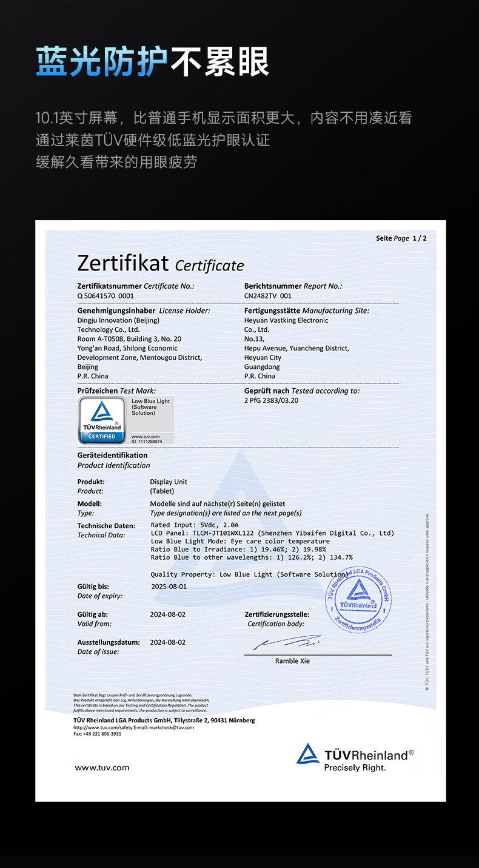Click the 'Rated Input: 5Vdc, 2.0A' line
Screen dimensions: 479x868
click(x=195, y=525)
